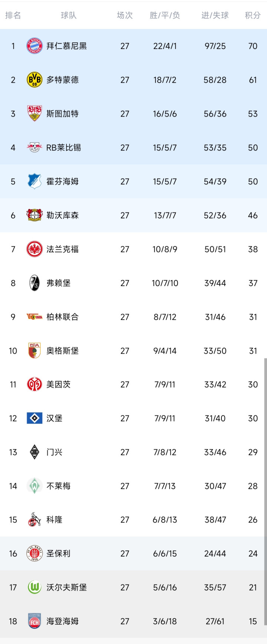Tap the Borussia Dortmund BVB logo

pos(34,80)
